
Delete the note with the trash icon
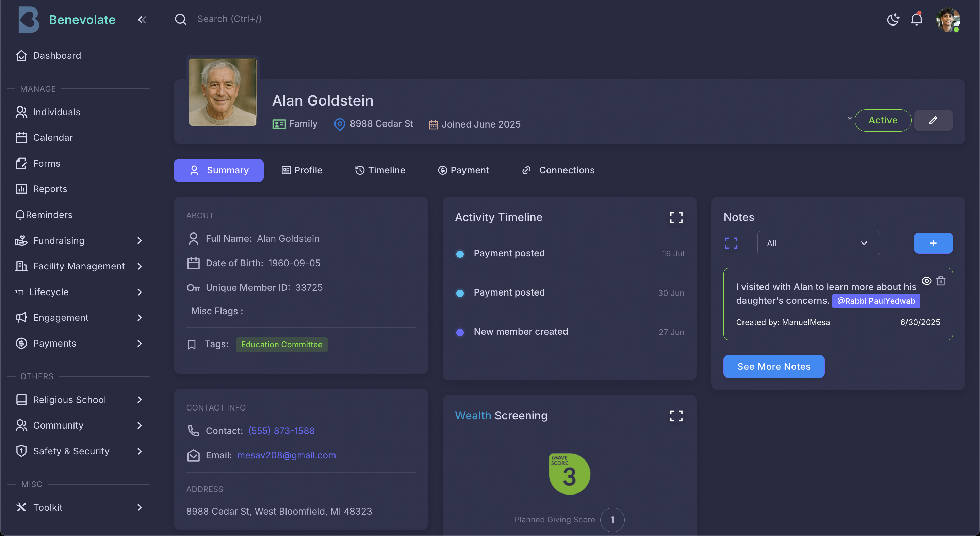point(941,281)
